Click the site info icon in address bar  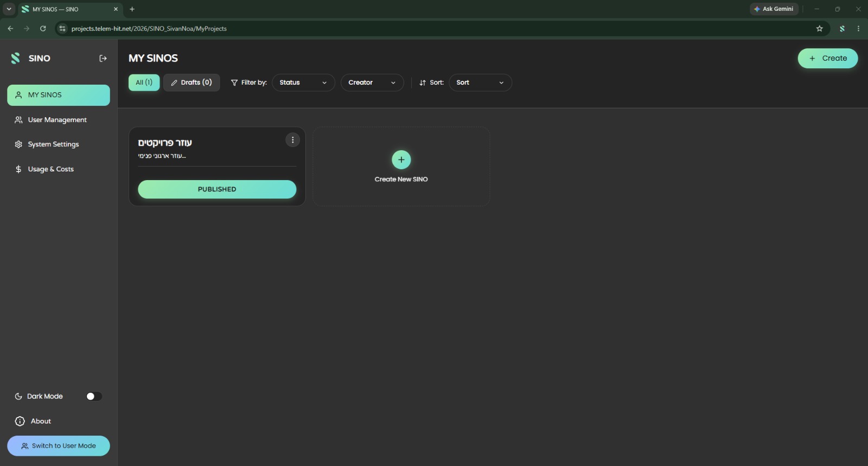coord(62,28)
